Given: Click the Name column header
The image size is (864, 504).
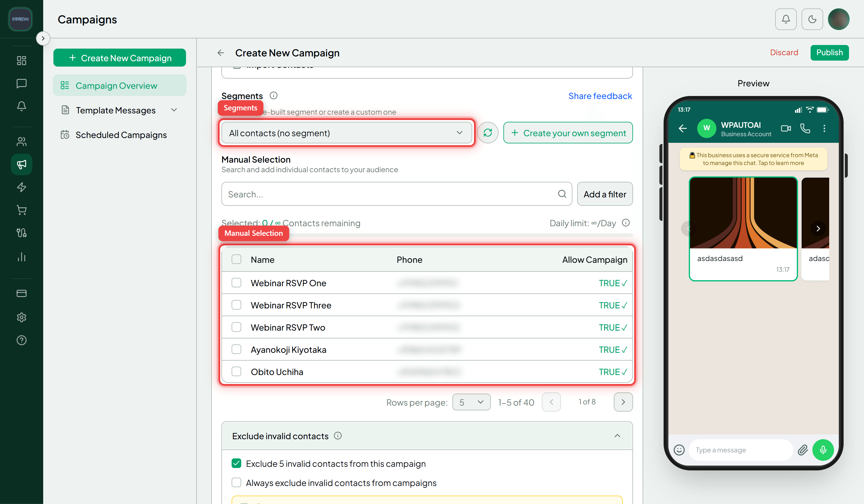Looking at the screenshot, I should tap(262, 259).
